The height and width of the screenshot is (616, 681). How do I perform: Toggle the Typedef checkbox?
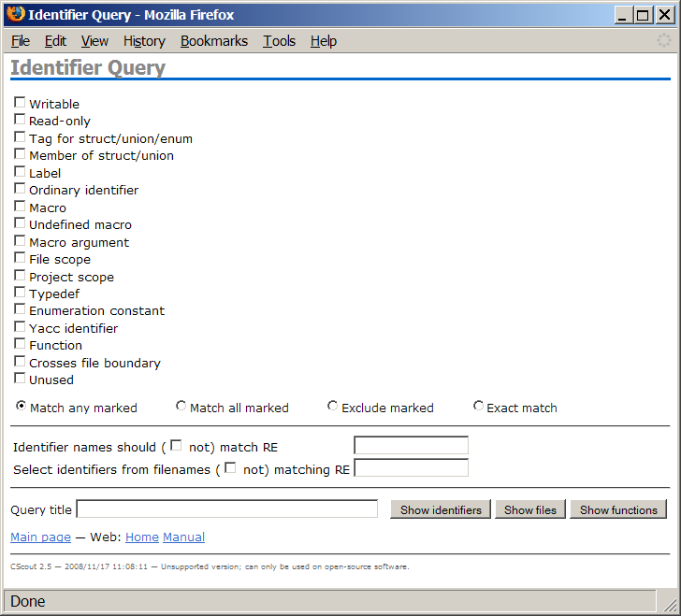point(20,293)
